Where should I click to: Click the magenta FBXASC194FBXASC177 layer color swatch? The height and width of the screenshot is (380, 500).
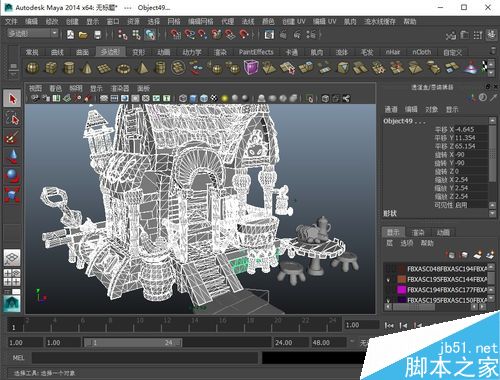402,290
